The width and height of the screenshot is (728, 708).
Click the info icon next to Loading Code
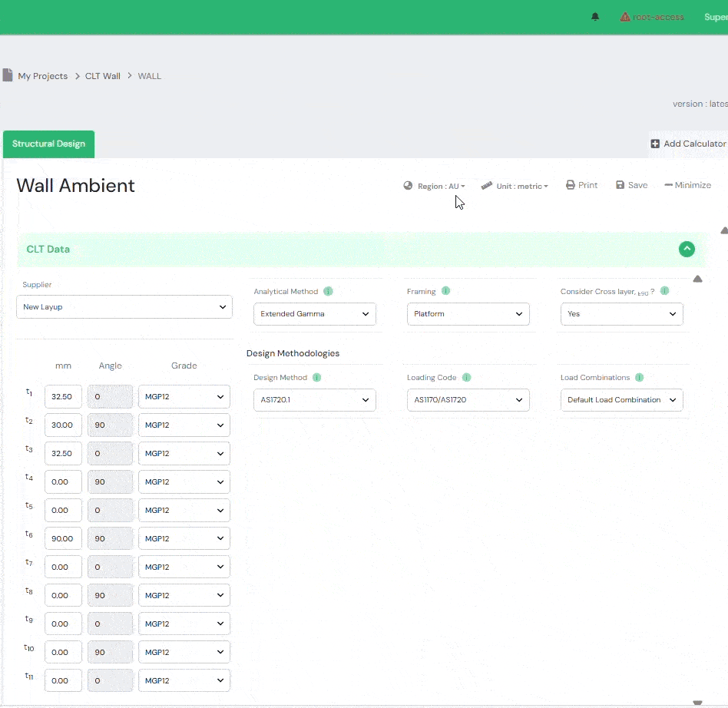tap(467, 378)
